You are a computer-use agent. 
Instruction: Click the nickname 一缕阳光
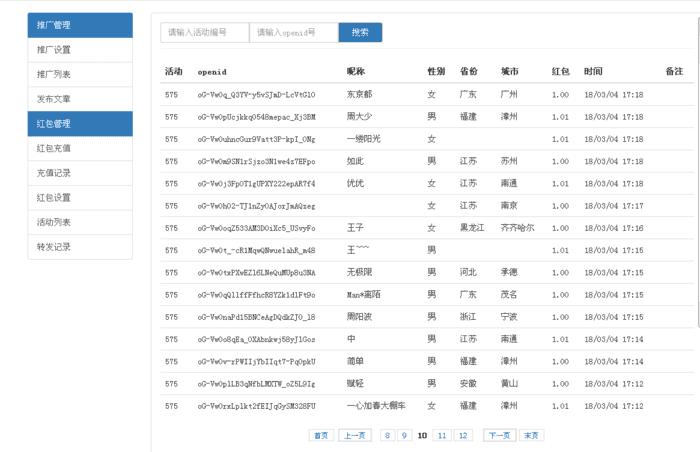[364, 139]
